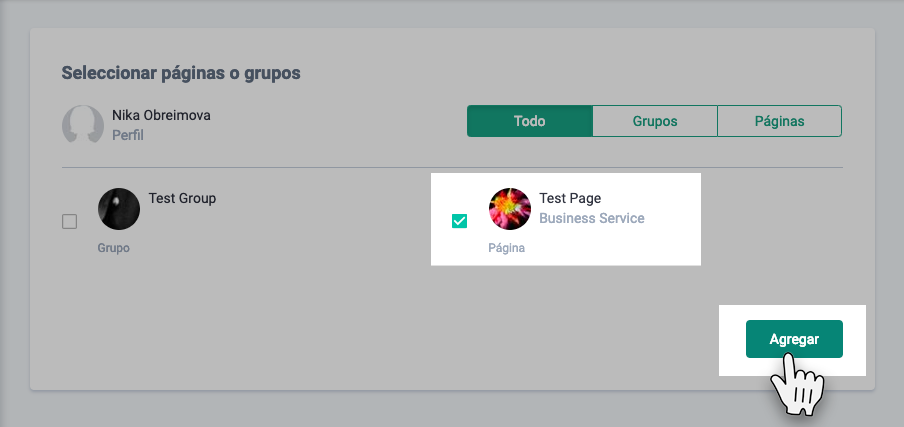Click the Business Service subtitle
904x427 pixels.
(592, 218)
